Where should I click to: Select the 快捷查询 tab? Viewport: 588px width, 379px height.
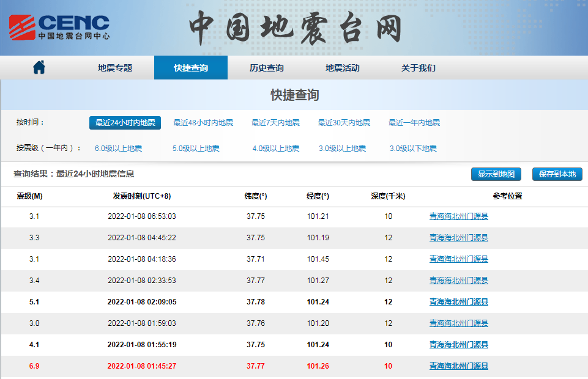191,68
